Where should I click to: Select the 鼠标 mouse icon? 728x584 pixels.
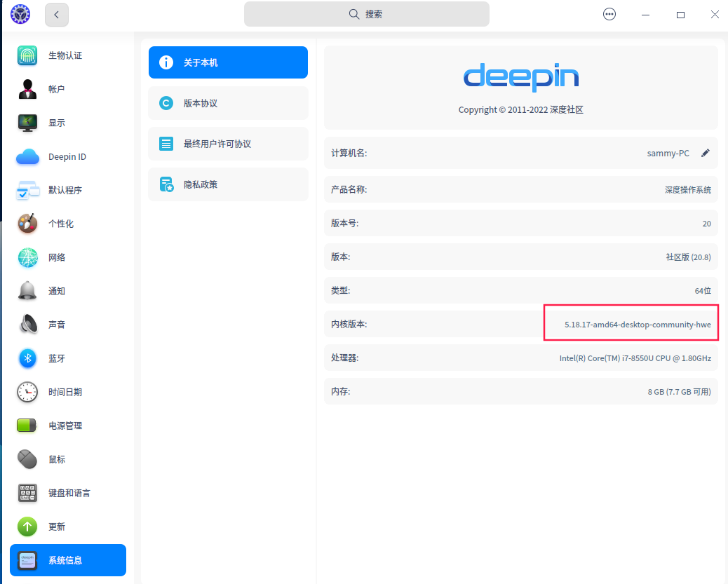pyautogui.click(x=27, y=460)
